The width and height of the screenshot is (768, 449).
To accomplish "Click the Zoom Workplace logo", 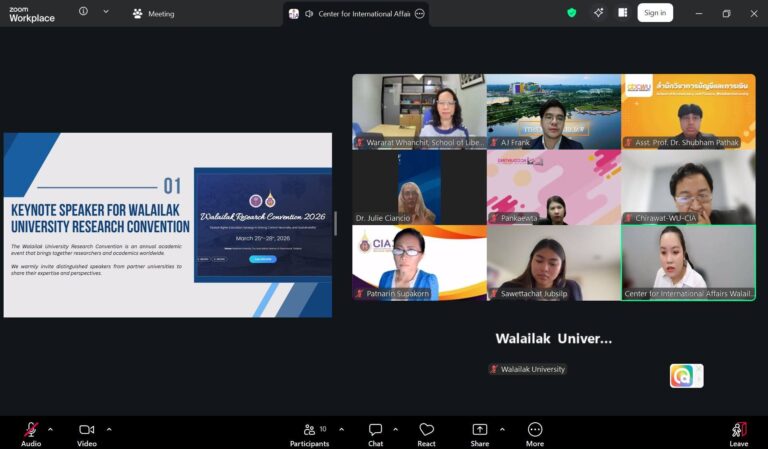I will coord(32,14).
